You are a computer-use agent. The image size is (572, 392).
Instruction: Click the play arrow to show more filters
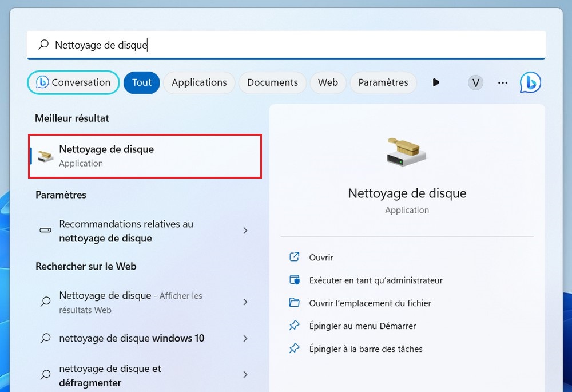click(x=436, y=82)
